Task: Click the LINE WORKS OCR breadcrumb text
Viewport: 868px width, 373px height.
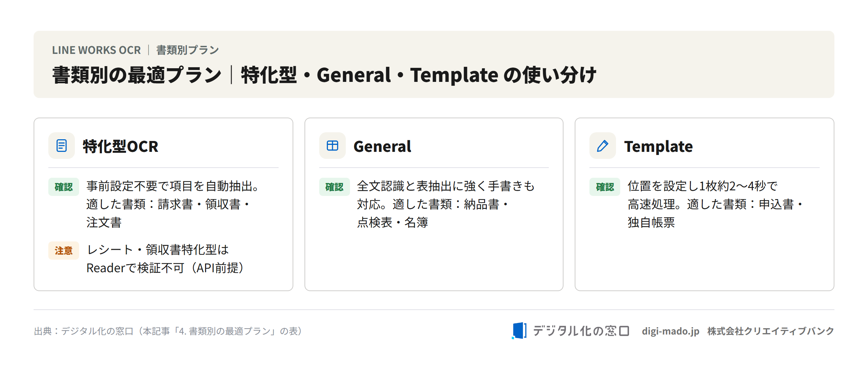Action: (96, 50)
